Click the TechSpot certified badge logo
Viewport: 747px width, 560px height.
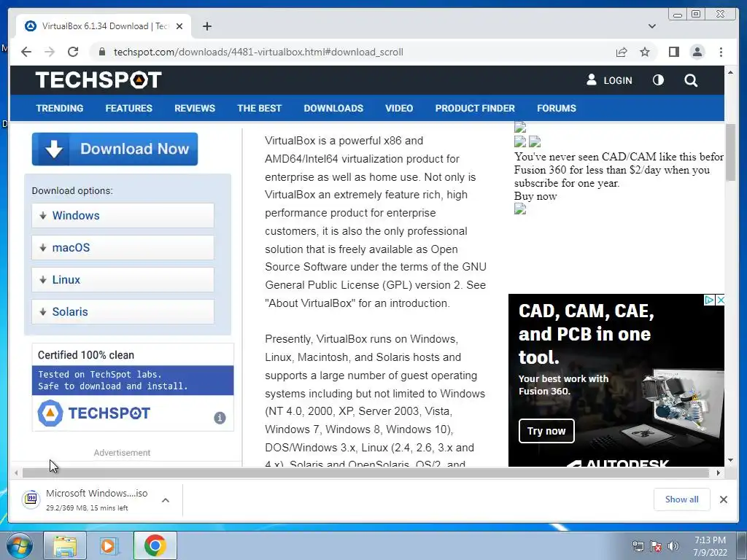point(94,413)
